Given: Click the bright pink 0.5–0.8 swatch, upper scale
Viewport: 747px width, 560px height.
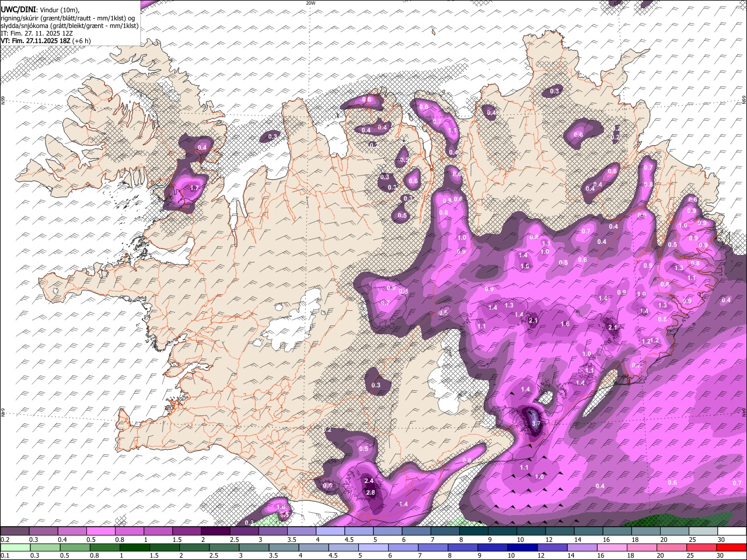Looking at the screenshot, I should [101, 531].
